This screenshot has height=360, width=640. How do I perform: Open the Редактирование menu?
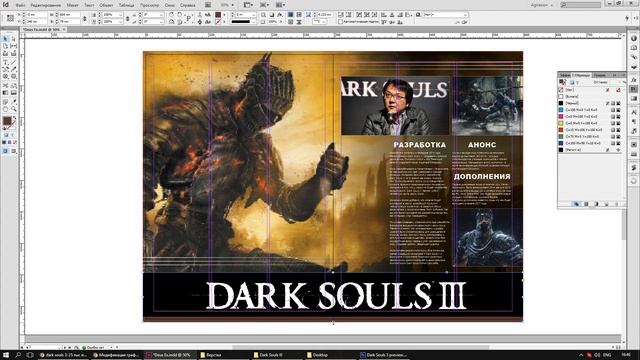[x=46, y=5]
